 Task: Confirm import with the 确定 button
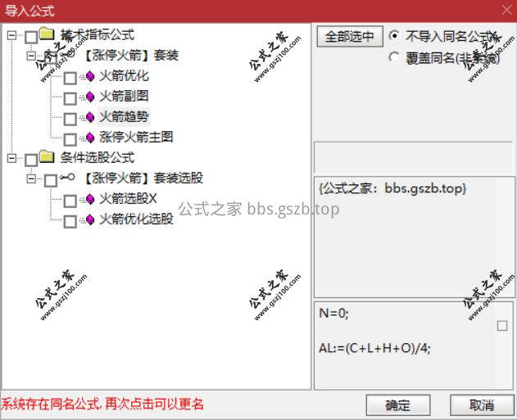[398, 405]
